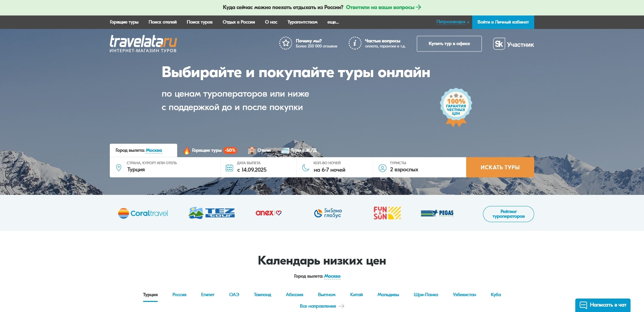Switch to the Россия destination tab
644x312 pixels.
[x=179, y=294]
